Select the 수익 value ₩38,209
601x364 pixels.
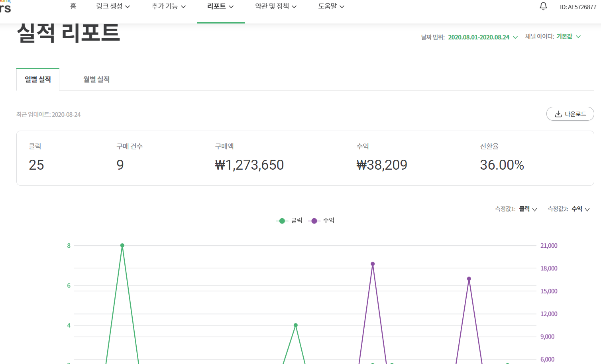coord(382,165)
